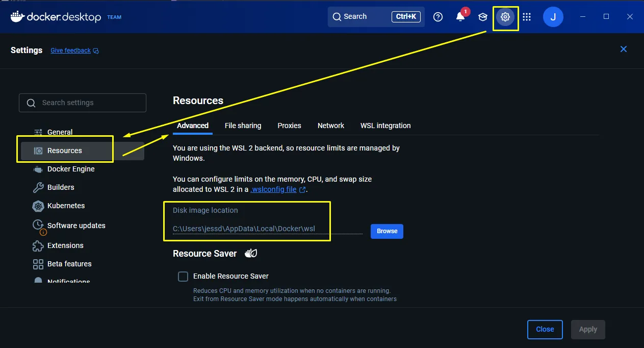Open the .wslconfig file link

273,189
